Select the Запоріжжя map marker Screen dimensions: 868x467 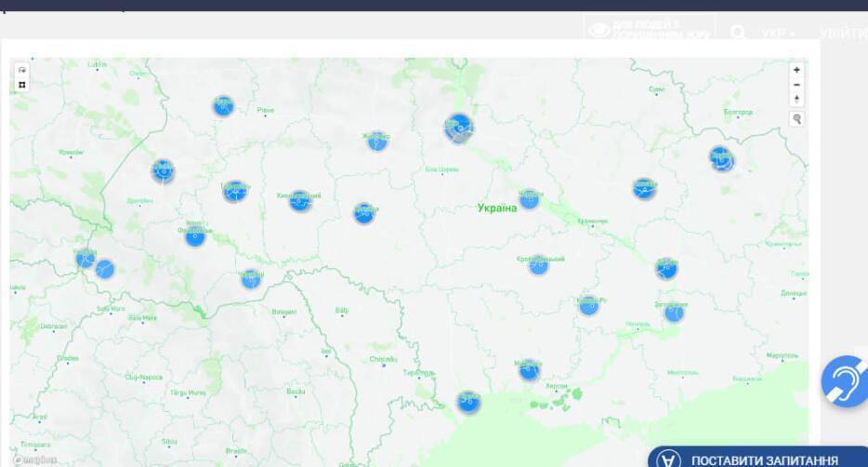coord(674,313)
